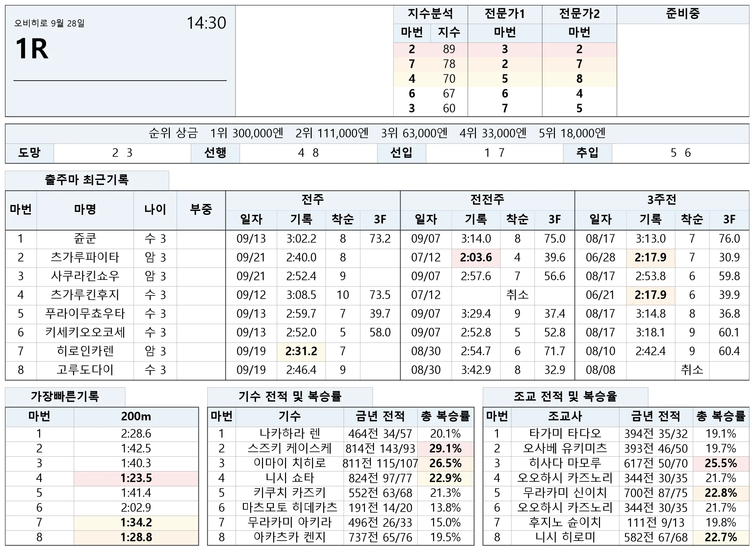
Task: Select trainer 히사다 마모루
Action: tap(565, 463)
